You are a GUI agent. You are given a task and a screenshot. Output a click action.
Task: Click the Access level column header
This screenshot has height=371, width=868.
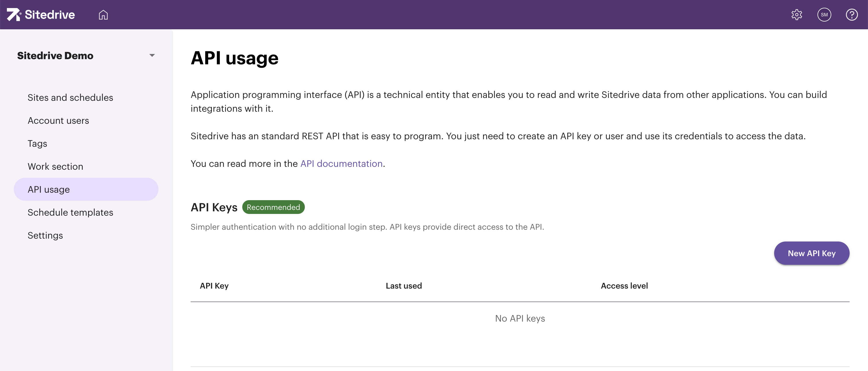pyautogui.click(x=624, y=286)
